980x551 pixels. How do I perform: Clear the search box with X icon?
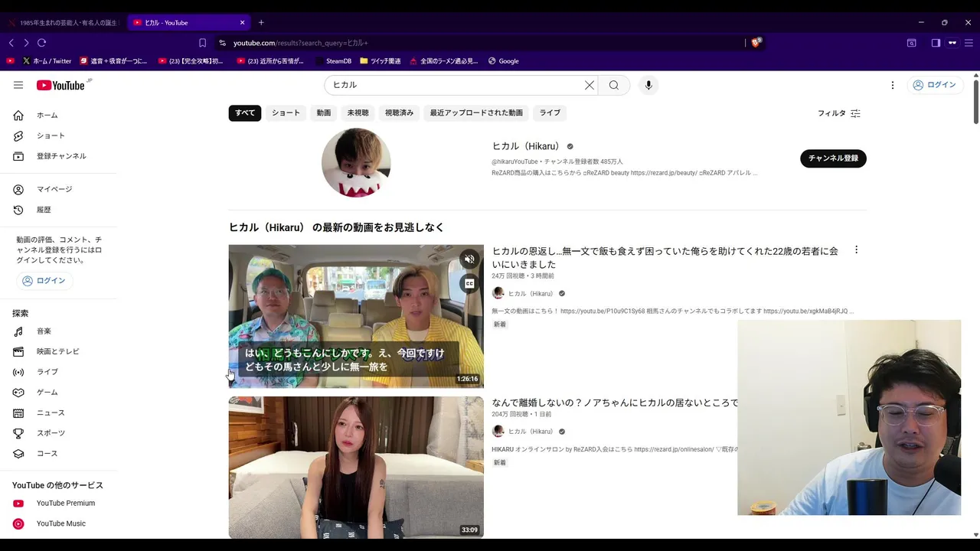click(590, 85)
